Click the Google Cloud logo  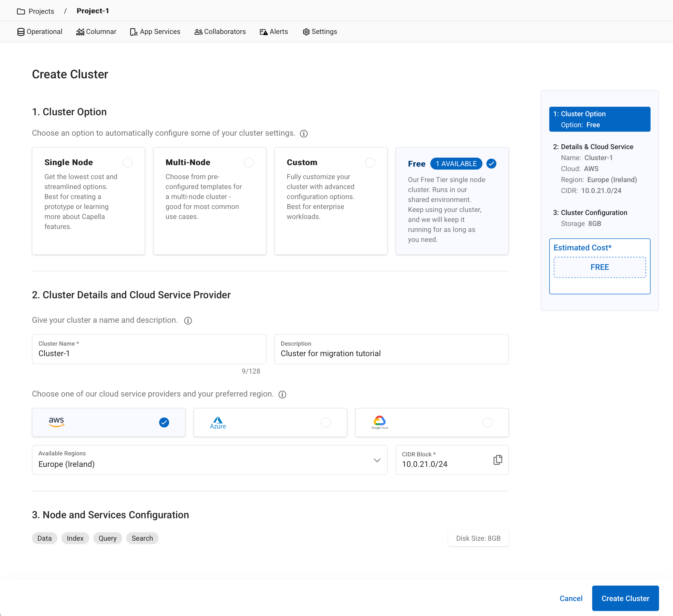[380, 422]
